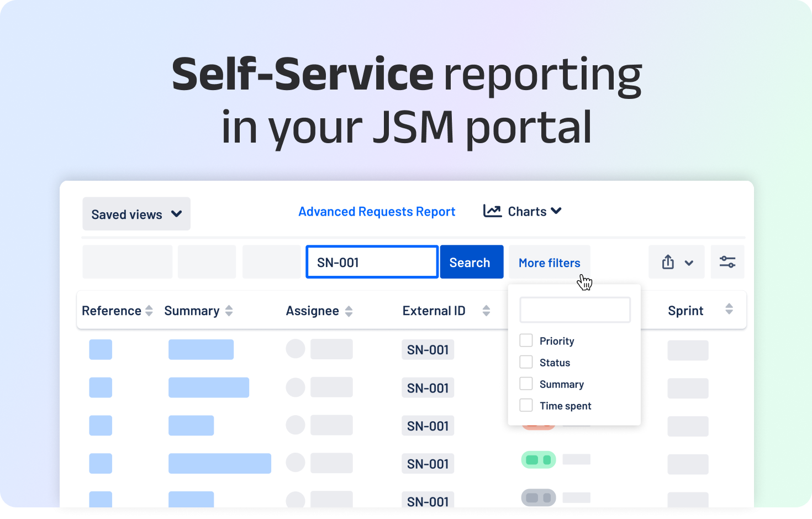The image size is (812, 519).
Task: Open the Saved views dropdown
Action: click(x=136, y=214)
